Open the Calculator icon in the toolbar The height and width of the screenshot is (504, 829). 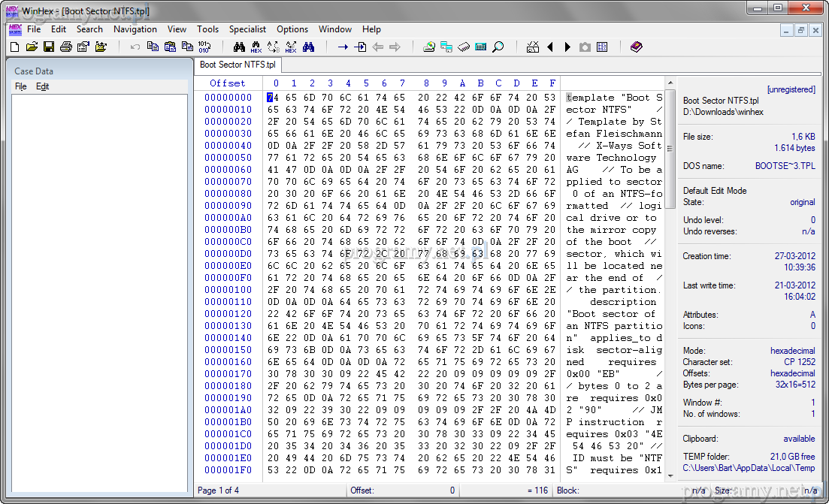(x=481, y=47)
